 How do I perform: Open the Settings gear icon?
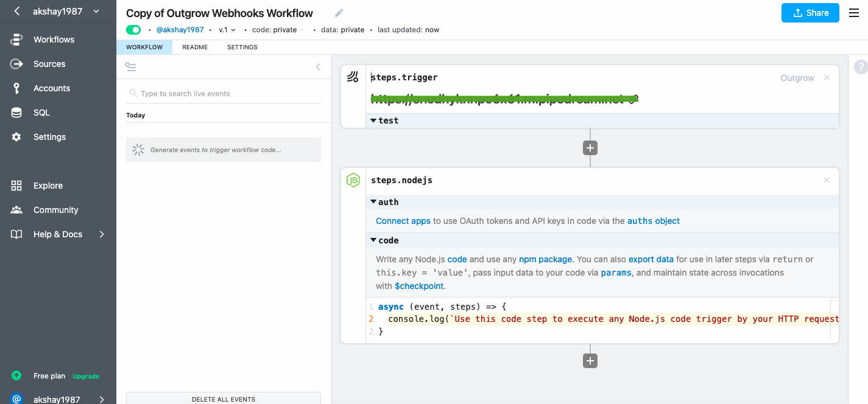tap(16, 137)
